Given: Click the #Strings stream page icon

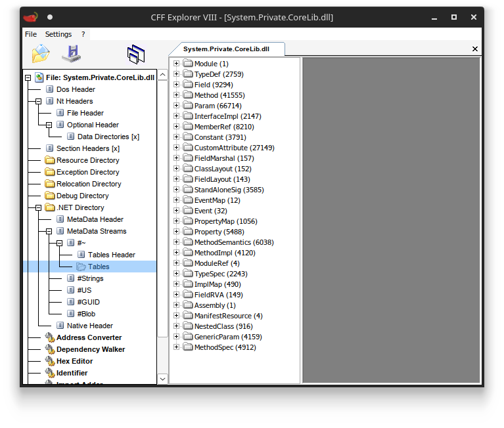Looking at the screenshot, I should tap(71, 278).
